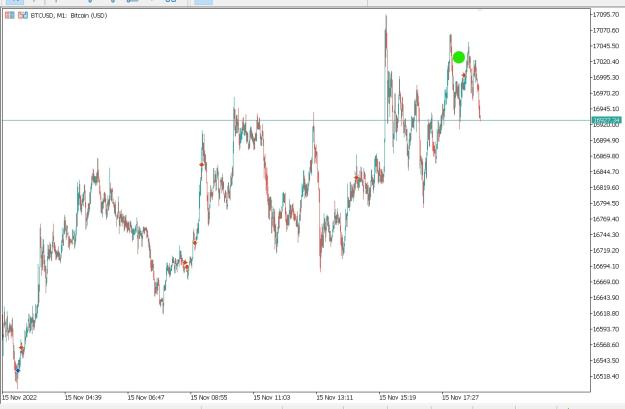Click the 16769.40 price scale label

[x=606, y=219]
